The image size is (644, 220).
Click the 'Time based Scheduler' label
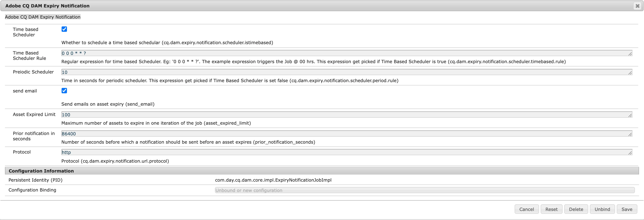click(25, 32)
